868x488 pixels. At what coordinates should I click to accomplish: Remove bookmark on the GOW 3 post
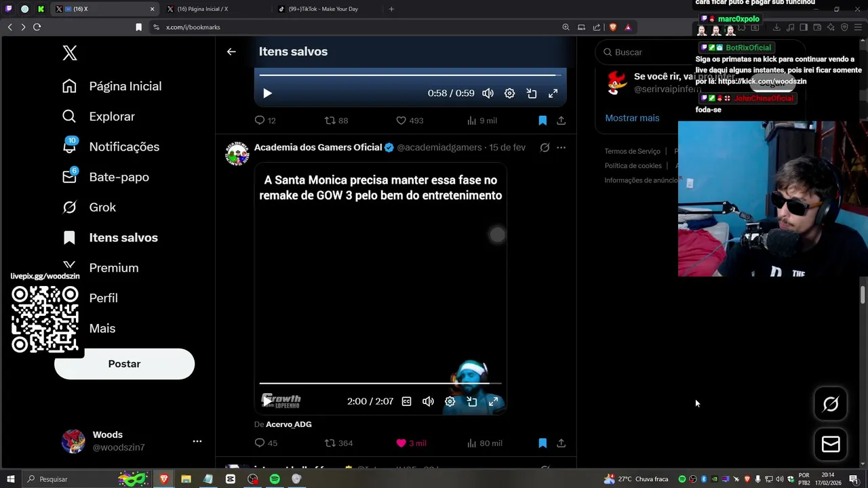click(x=542, y=443)
